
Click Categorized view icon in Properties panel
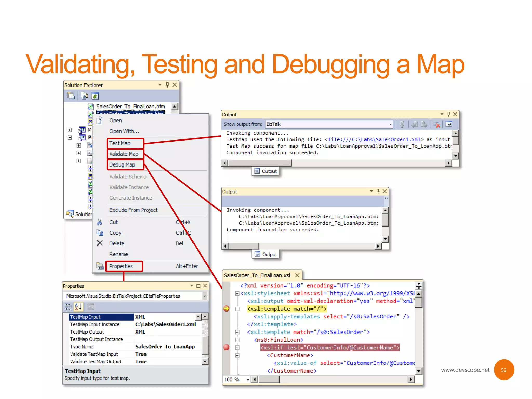(x=68, y=307)
